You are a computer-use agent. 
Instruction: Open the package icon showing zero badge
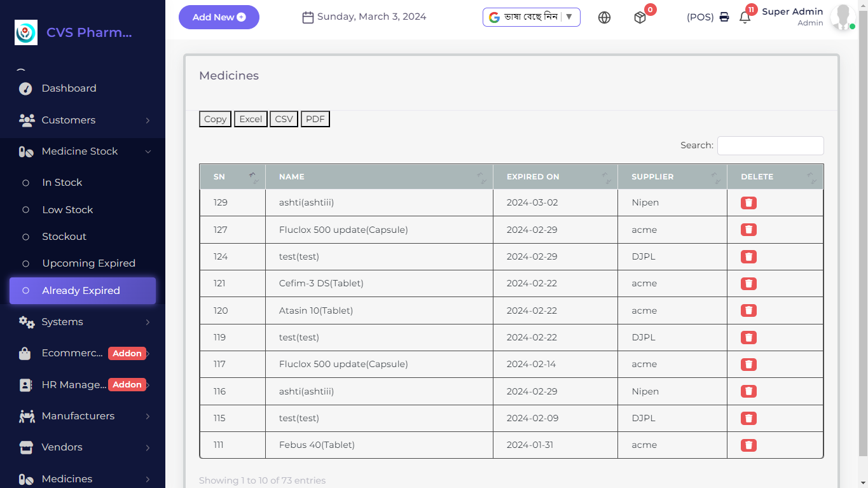pos(642,18)
